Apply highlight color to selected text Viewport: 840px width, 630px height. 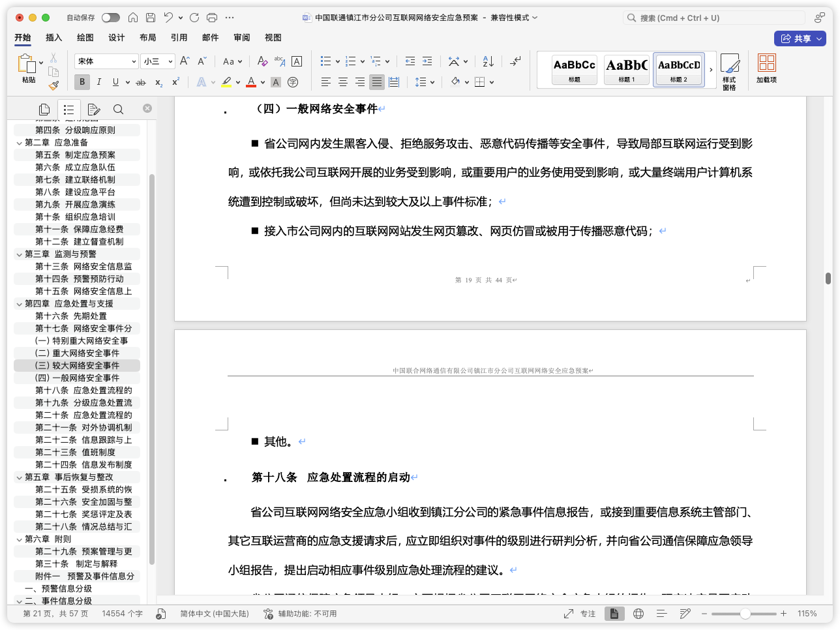coord(227,82)
